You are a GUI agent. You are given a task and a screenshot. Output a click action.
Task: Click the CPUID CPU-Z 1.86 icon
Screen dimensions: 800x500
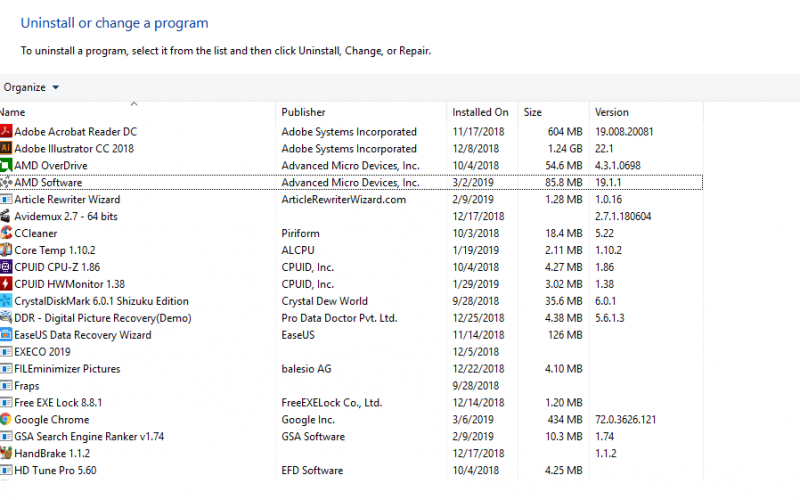click(6, 266)
